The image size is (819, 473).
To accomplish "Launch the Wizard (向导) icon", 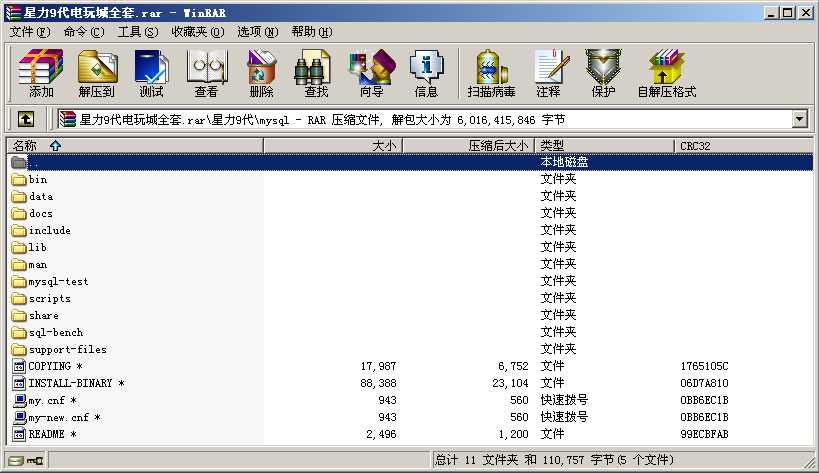I will 371,73.
